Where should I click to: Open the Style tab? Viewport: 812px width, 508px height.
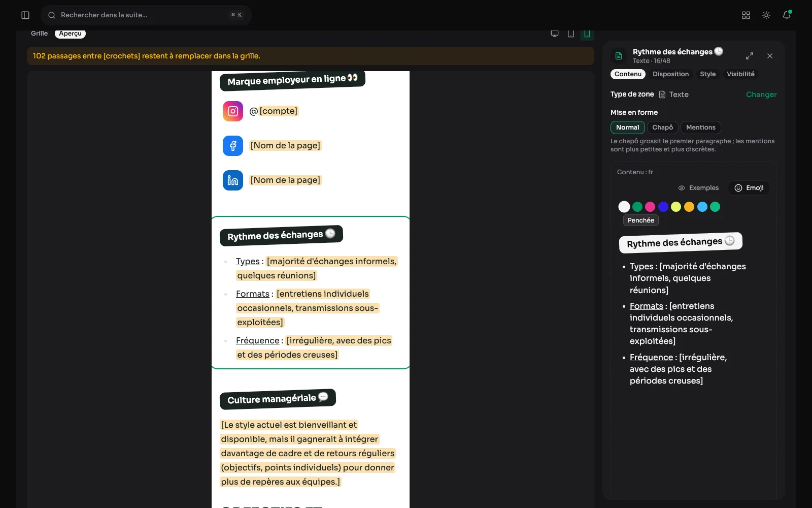pos(708,74)
